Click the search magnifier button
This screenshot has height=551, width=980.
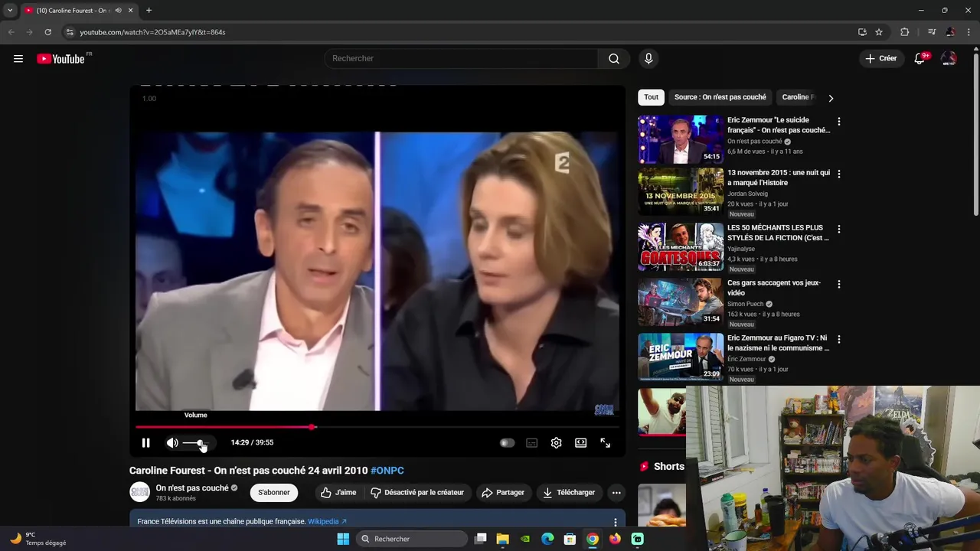coord(614,59)
